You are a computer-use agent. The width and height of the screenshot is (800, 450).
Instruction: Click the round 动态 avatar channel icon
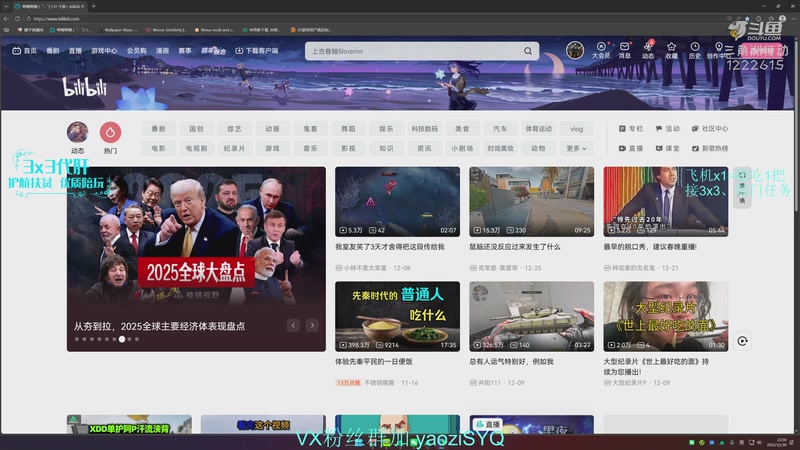click(78, 132)
